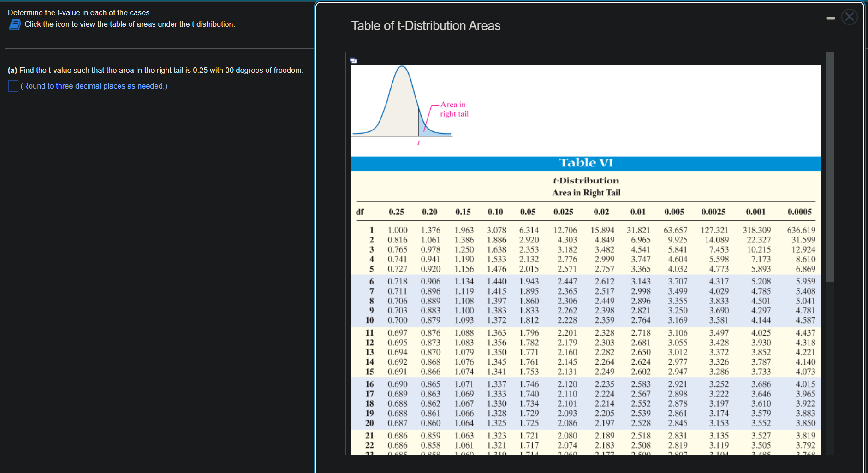
Task: Select the 0.0005 column header in the table
Action: [801, 212]
